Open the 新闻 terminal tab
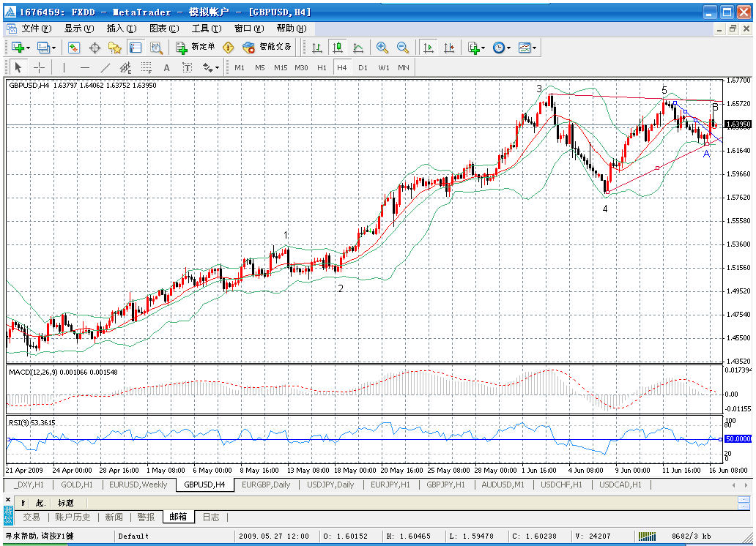 click(114, 517)
